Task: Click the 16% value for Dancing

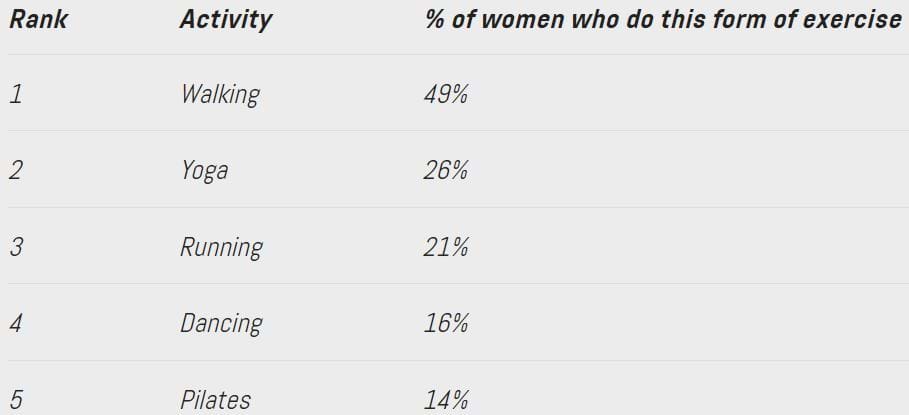Action: point(445,323)
